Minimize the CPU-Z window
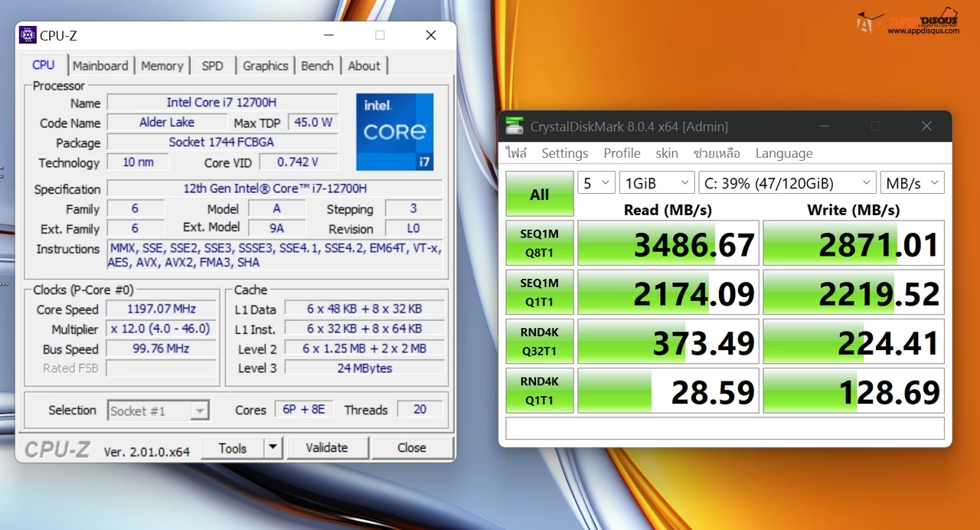980x530 pixels. (328, 35)
